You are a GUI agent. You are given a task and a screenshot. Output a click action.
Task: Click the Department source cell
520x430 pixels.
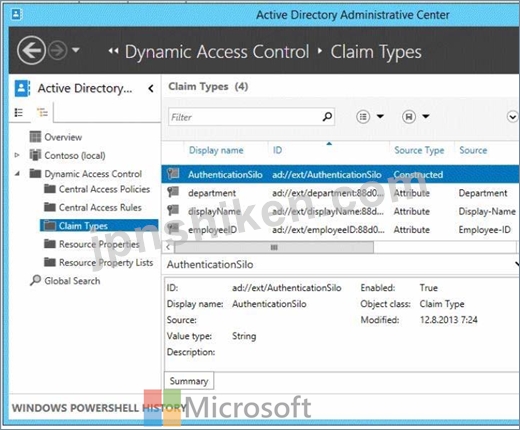483,193
